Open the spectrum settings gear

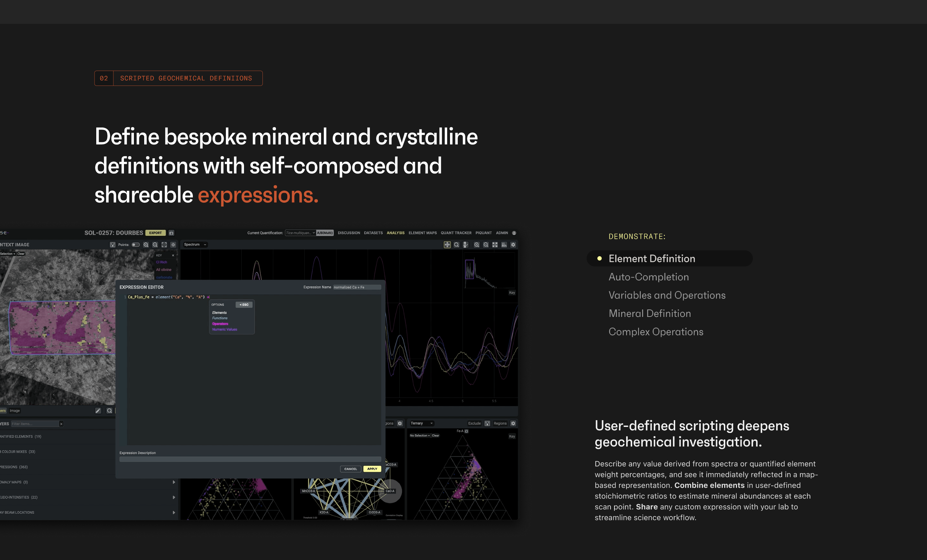pyautogui.click(x=513, y=245)
